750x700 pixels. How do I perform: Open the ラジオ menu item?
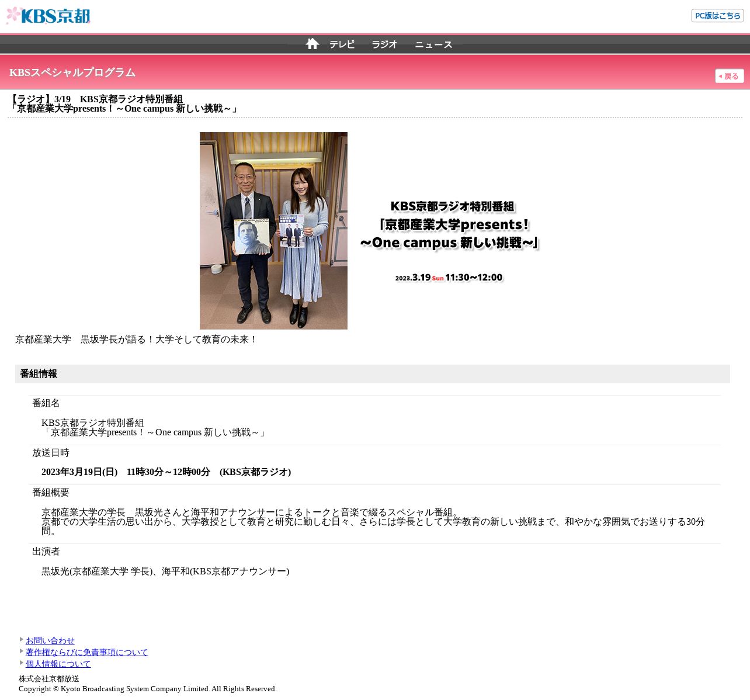point(384,44)
